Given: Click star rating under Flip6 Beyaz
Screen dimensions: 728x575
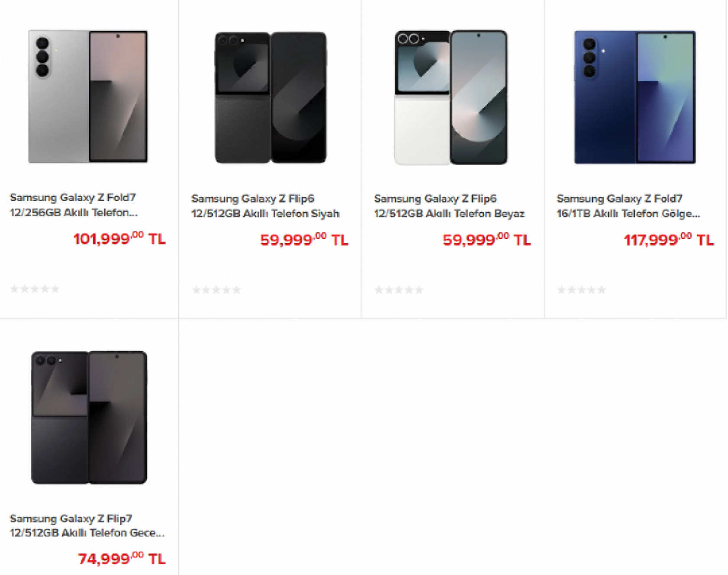Looking at the screenshot, I should 399,290.
